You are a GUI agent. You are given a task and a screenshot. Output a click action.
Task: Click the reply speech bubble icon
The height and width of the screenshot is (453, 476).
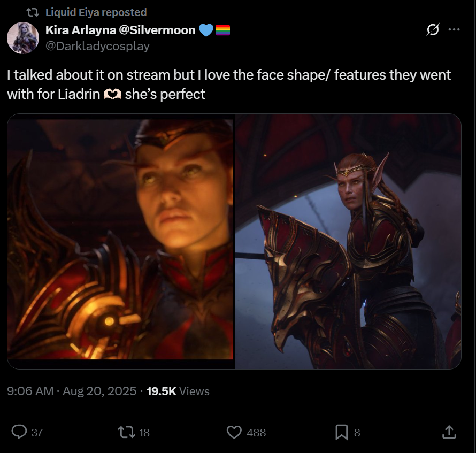19,432
